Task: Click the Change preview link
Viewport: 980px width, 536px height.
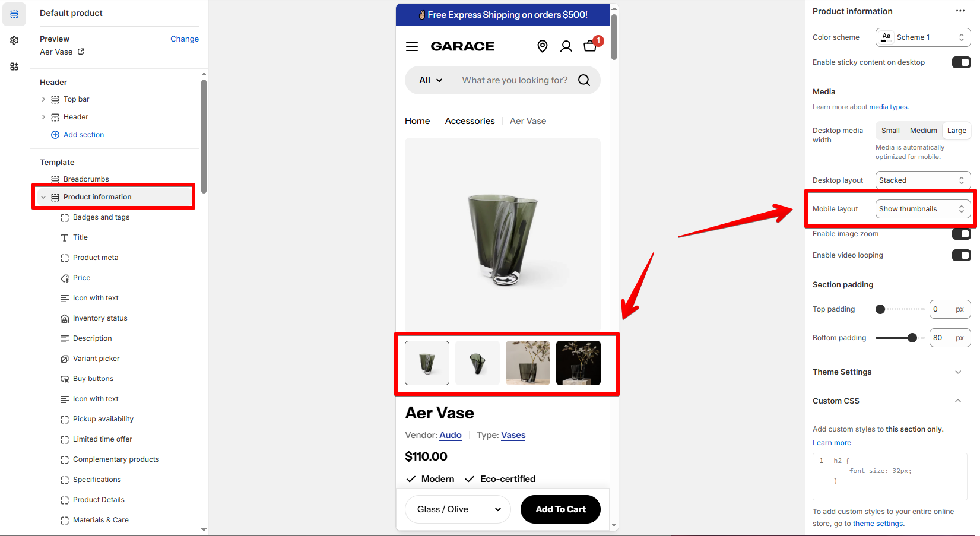Action: pyautogui.click(x=185, y=39)
